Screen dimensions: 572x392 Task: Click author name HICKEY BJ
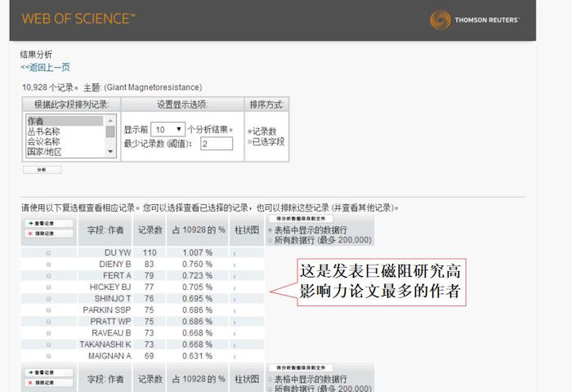pos(110,287)
